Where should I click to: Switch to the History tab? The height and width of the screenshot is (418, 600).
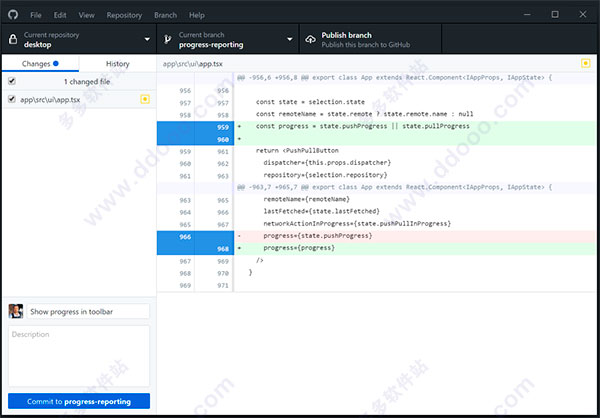click(117, 64)
